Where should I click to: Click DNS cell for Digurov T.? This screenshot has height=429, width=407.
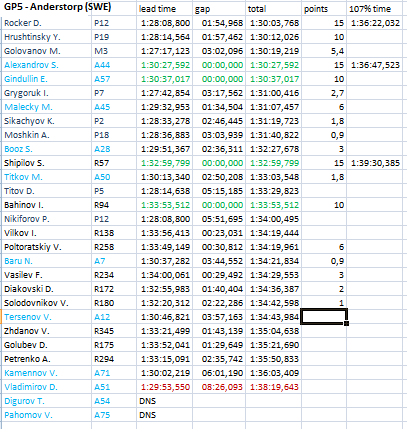pos(164,401)
